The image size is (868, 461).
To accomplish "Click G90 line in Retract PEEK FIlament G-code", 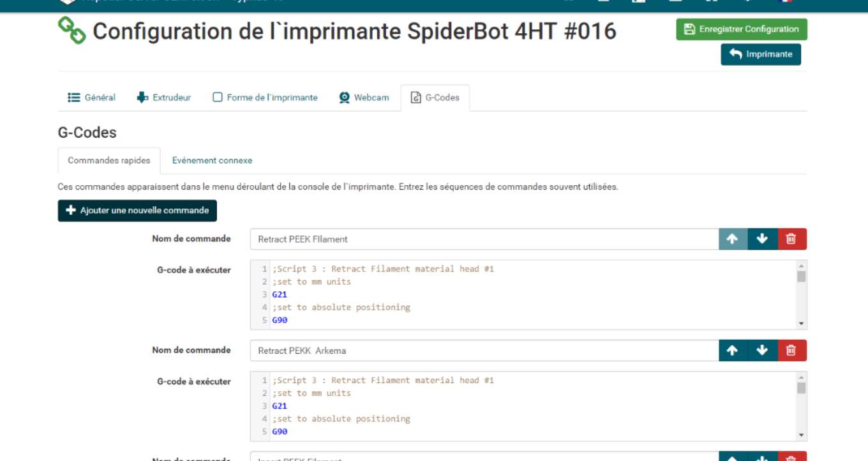I will [x=280, y=320].
